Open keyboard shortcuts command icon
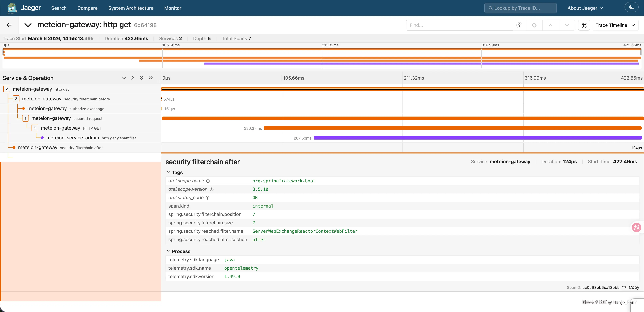This screenshot has width=644, height=312. coord(584,25)
